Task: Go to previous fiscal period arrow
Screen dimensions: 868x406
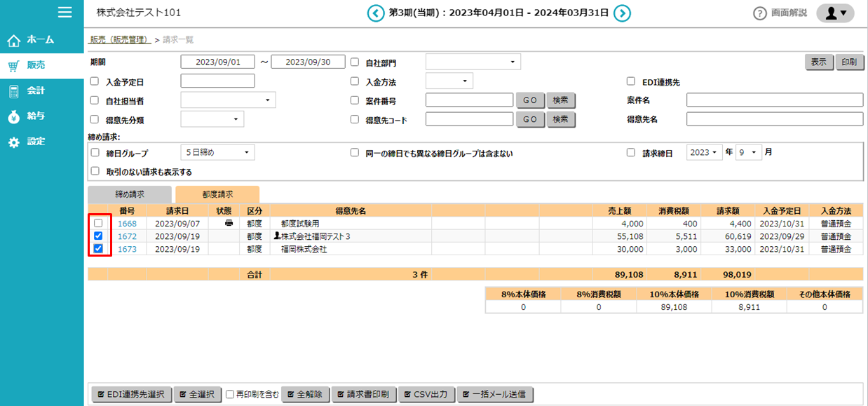Action: pos(377,13)
